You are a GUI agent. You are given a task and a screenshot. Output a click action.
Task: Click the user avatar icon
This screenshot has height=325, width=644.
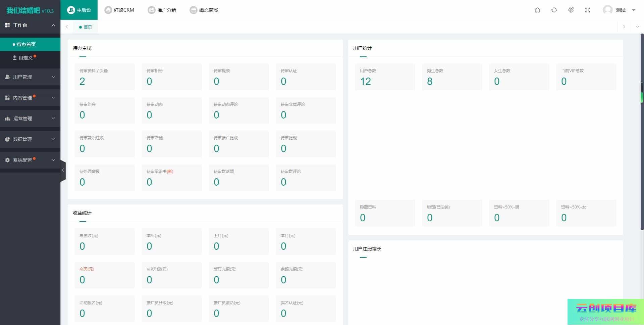607,10
